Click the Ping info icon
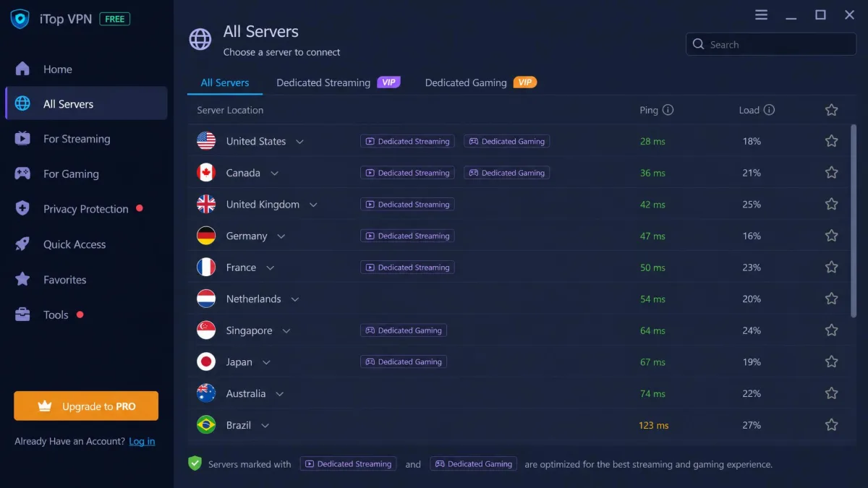868x488 pixels. click(668, 110)
